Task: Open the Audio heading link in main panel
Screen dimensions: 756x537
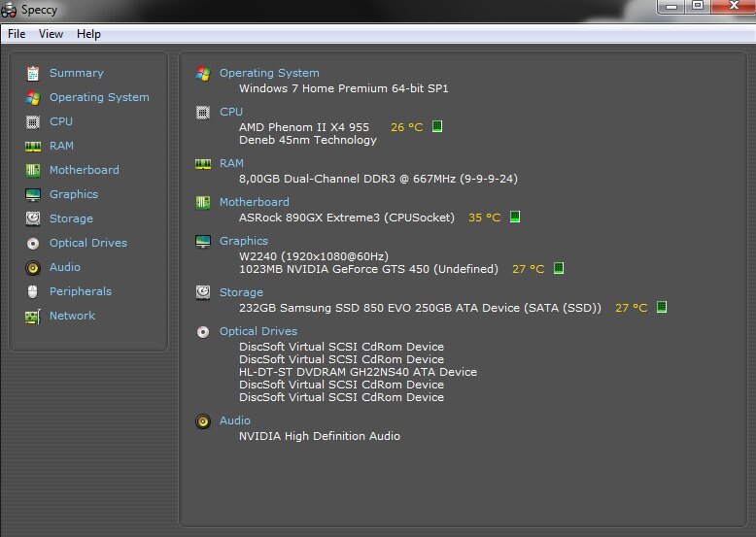Action: click(235, 420)
